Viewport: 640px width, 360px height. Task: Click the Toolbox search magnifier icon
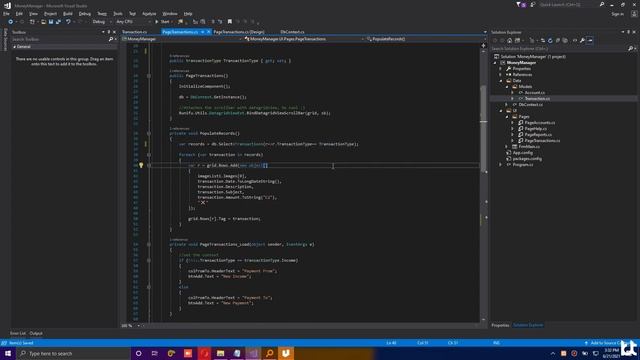click(x=111, y=39)
